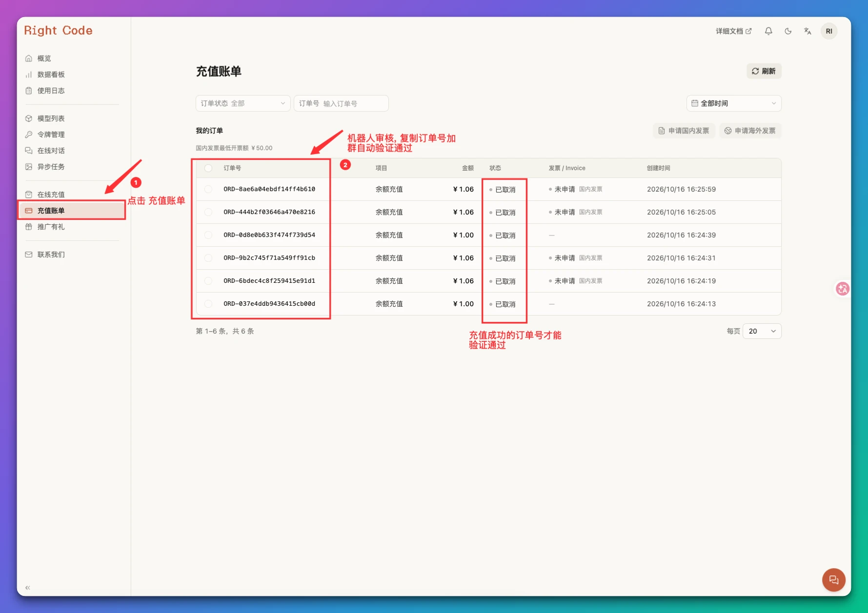Viewport: 868px width, 613px height.
Task: Select 充值账单 in sidebar
Action: 72,211
